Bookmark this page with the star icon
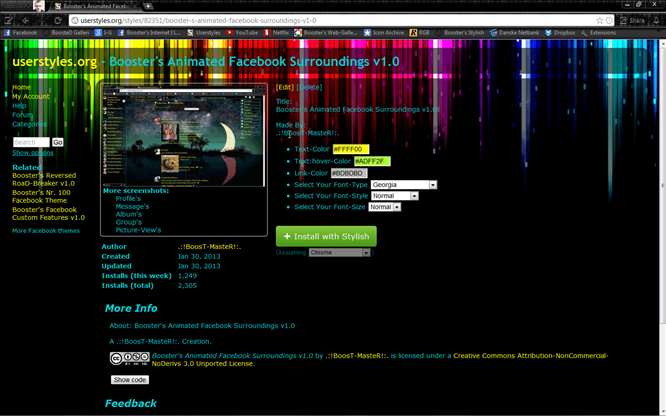666x416 pixels. (599, 20)
